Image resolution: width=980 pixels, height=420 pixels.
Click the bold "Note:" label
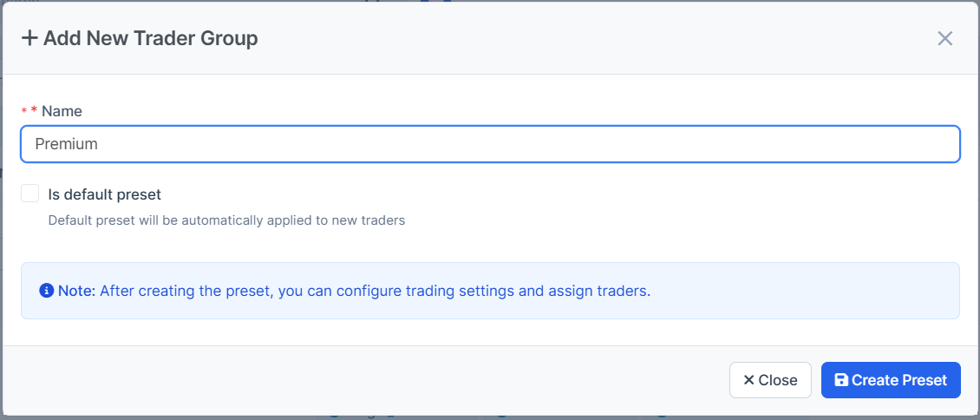pos(76,291)
